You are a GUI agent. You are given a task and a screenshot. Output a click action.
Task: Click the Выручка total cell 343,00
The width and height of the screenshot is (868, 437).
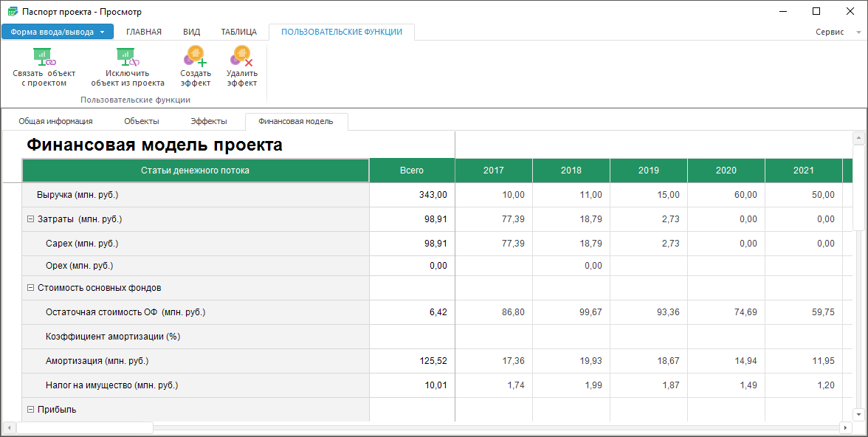click(x=412, y=195)
